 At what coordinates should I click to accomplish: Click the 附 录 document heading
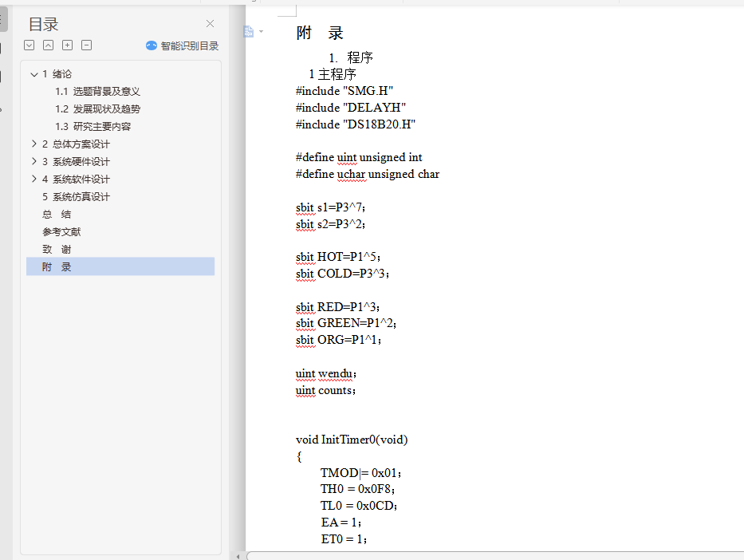(319, 33)
